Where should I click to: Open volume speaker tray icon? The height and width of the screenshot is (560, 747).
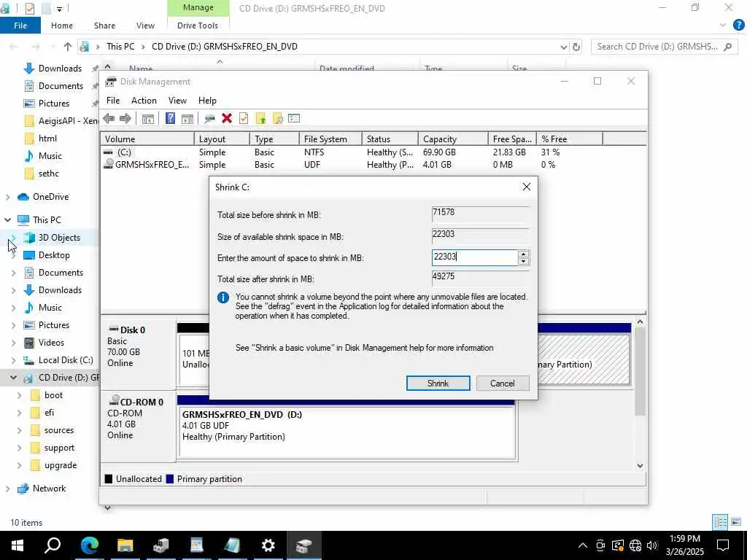[x=652, y=545]
